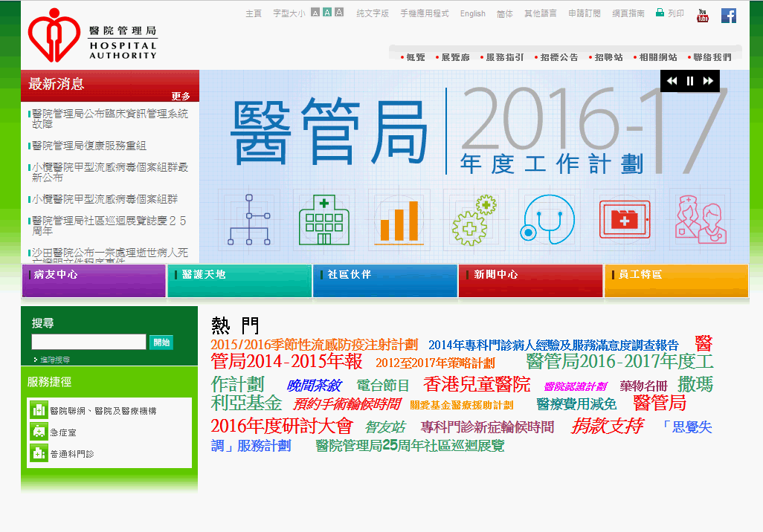The image size is (763, 532).
Task: Select the purple 病友中心 tab
Action: tap(94, 280)
